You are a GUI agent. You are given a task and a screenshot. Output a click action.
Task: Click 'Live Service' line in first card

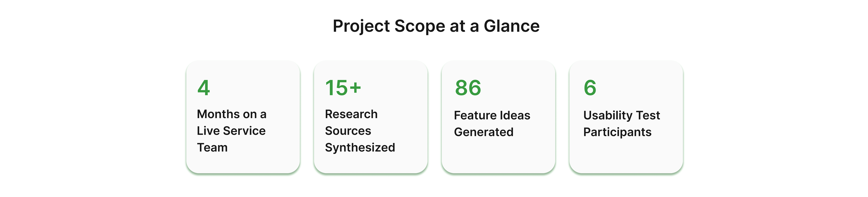pos(231,131)
